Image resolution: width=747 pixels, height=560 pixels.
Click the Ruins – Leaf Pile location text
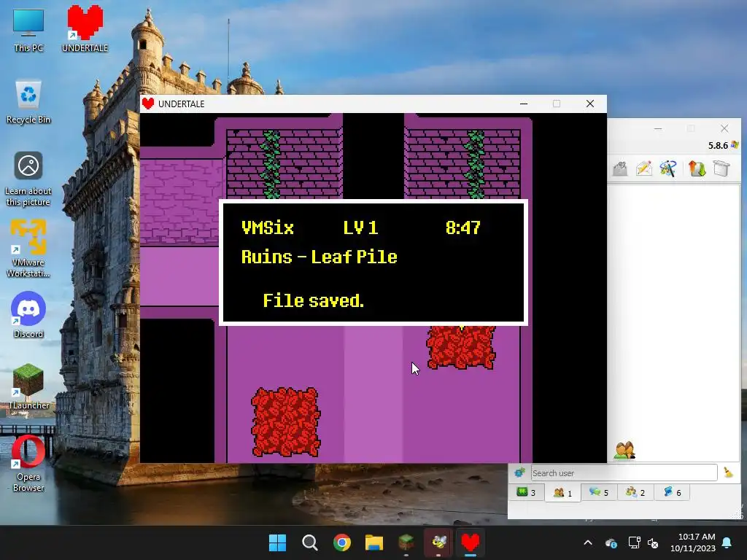click(x=320, y=257)
